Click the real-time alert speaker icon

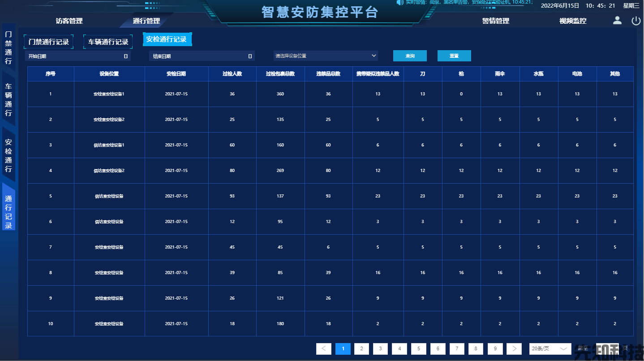point(400,2)
